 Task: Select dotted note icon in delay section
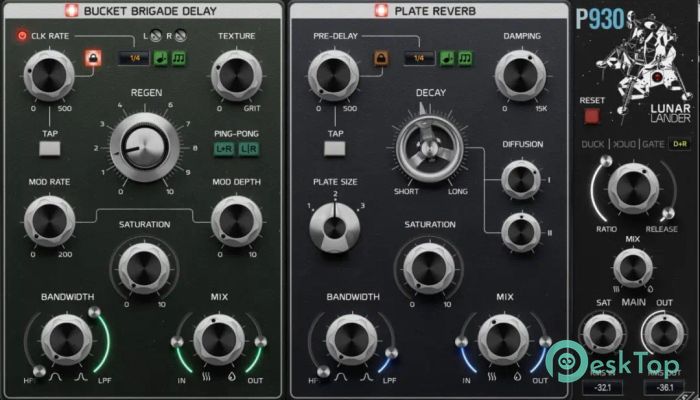161,58
